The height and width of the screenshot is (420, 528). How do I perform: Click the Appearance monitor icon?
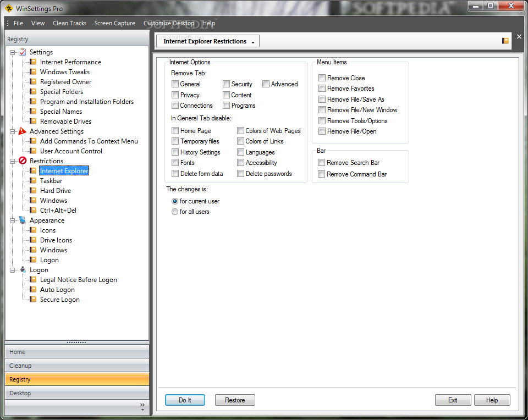coord(23,220)
